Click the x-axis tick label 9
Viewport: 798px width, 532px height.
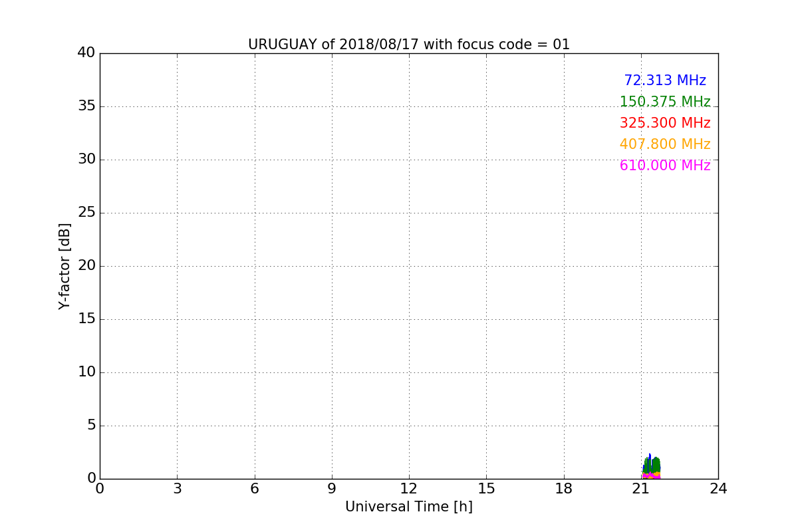coord(332,488)
